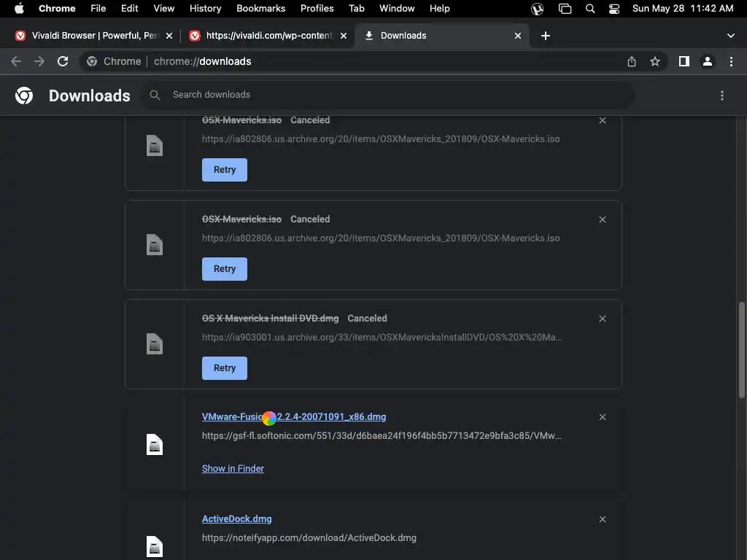Open the ActiveDock.dmg file link
Viewport: 747px width, 560px height.
(x=236, y=519)
